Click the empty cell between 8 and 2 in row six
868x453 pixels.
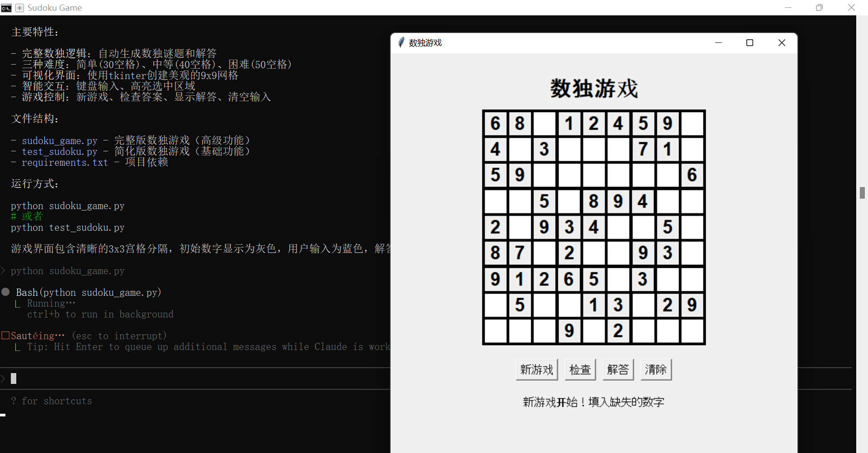point(545,253)
